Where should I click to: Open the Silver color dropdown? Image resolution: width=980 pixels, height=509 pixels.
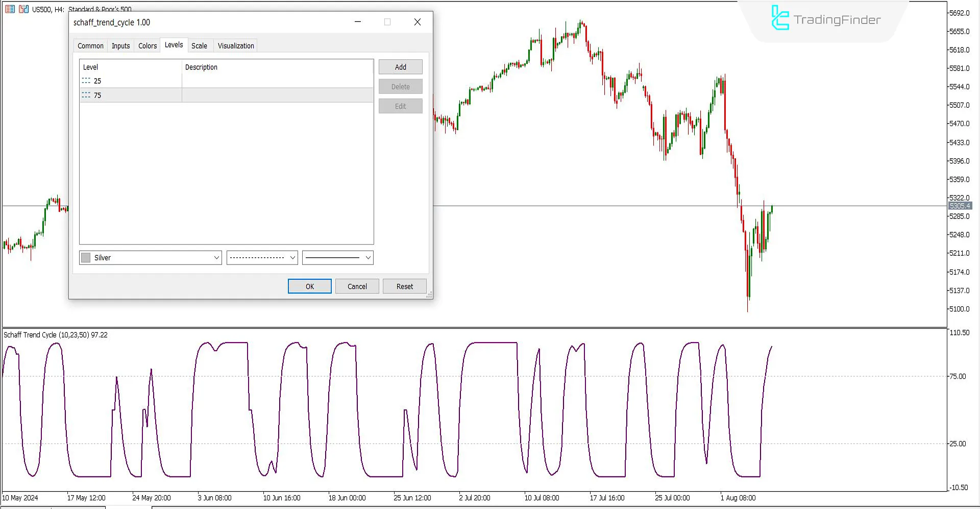pyautogui.click(x=216, y=258)
